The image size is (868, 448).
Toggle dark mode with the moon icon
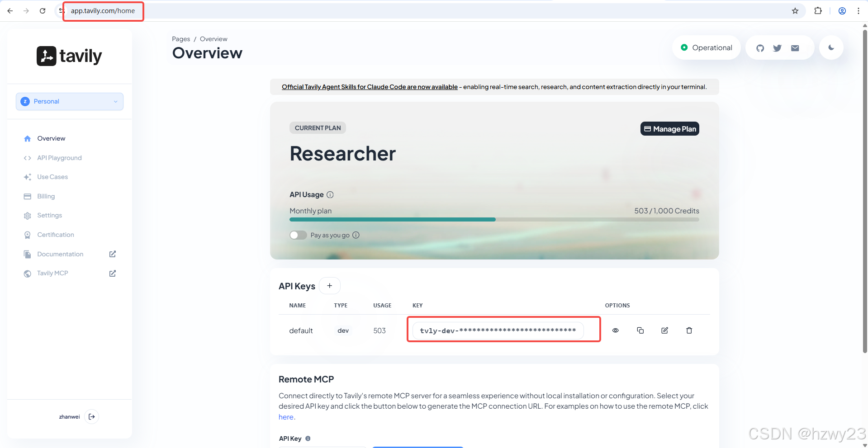pos(831,47)
